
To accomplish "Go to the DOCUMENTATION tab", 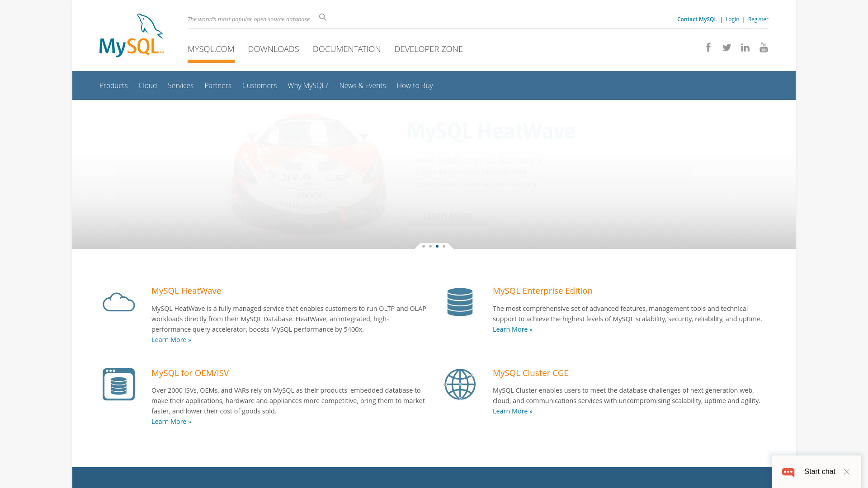I will (347, 49).
